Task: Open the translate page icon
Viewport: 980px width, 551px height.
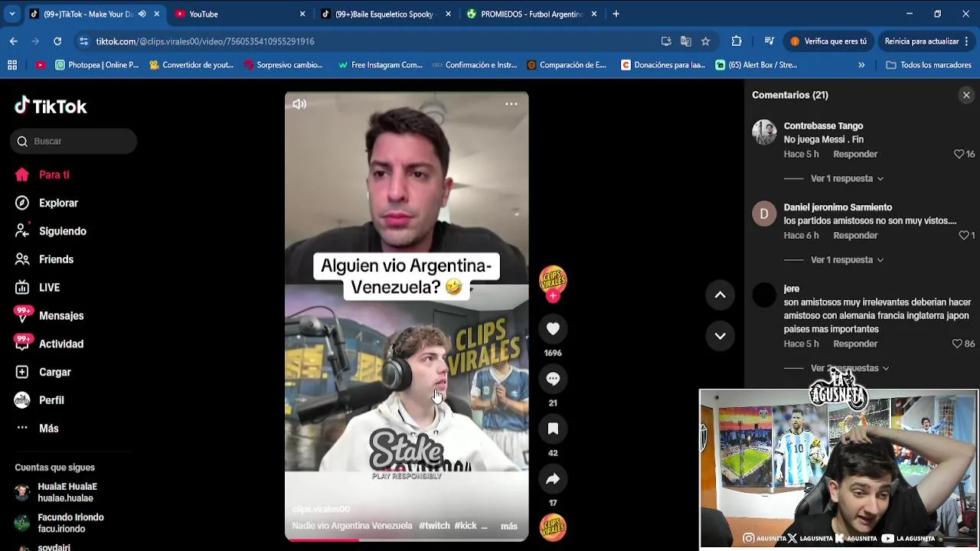Action: point(685,41)
